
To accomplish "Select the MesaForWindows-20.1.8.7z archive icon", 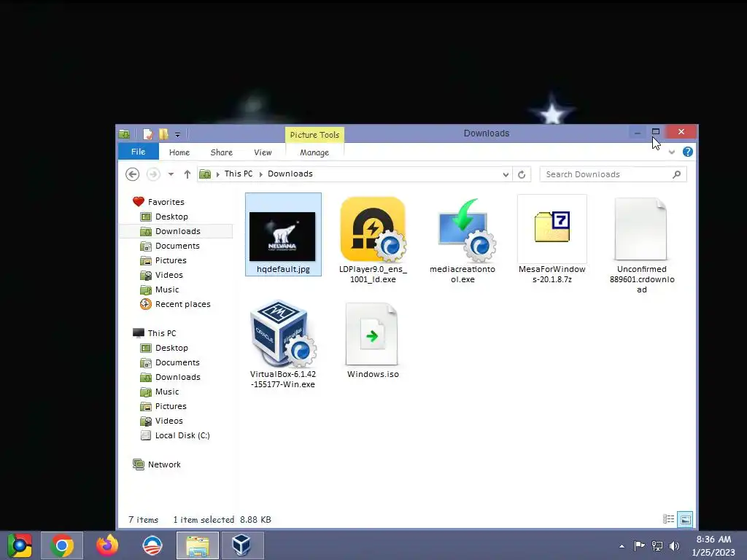I will (x=552, y=227).
